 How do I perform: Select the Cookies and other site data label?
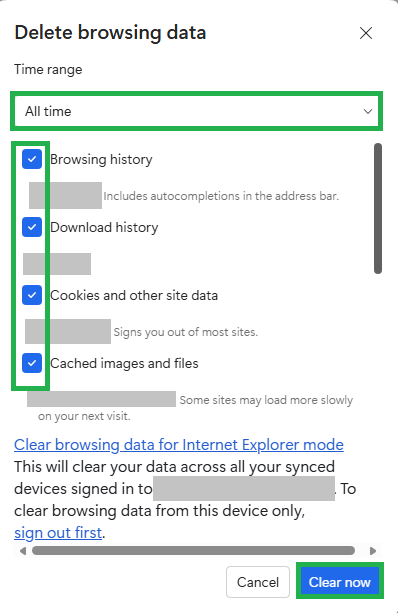pos(134,296)
